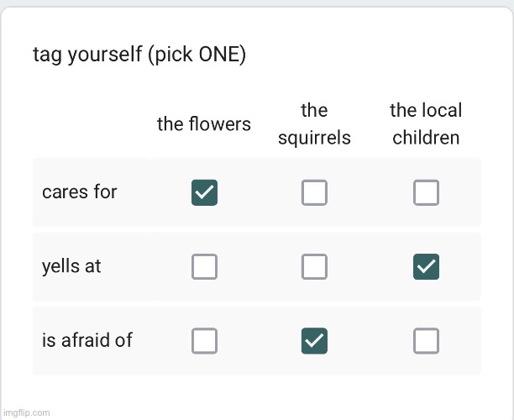Tick 'is afraid of' the flowers checkbox
The width and height of the screenshot is (514, 420).
coord(205,340)
